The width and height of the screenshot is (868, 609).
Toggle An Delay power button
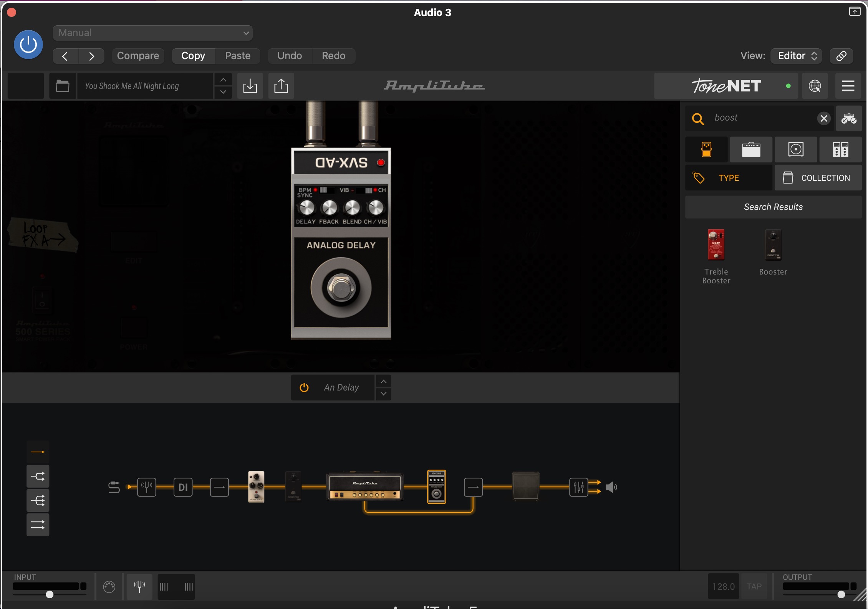point(304,387)
